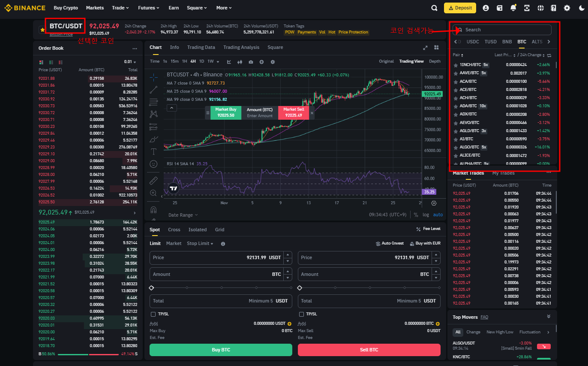Open the notifications bell
Screen dimensions: 588x366
[513, 8]
